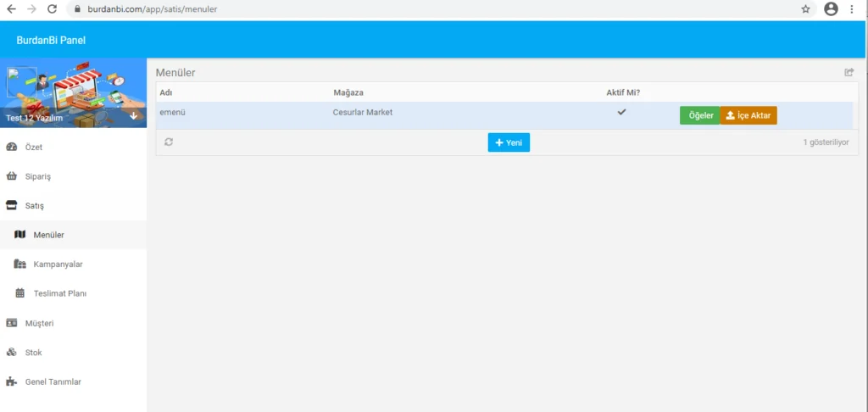868x412 pixels.
Task: Click the Genel Tanımlar puzzle icon
Action: 11,381
